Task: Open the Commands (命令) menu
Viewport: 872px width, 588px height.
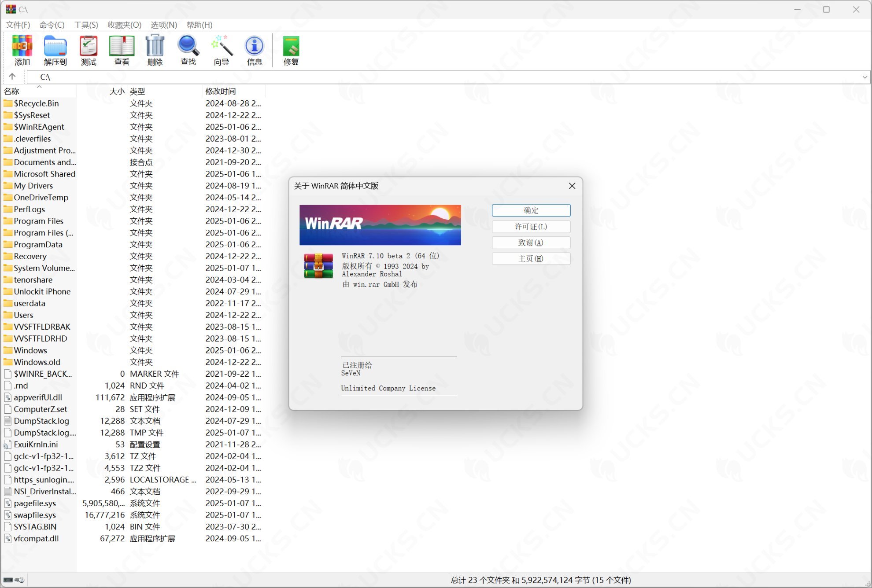Action: point(52,25)
